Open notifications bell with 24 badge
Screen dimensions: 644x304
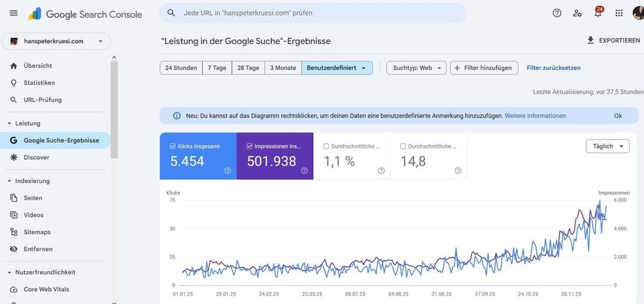(x=598, y=12)
